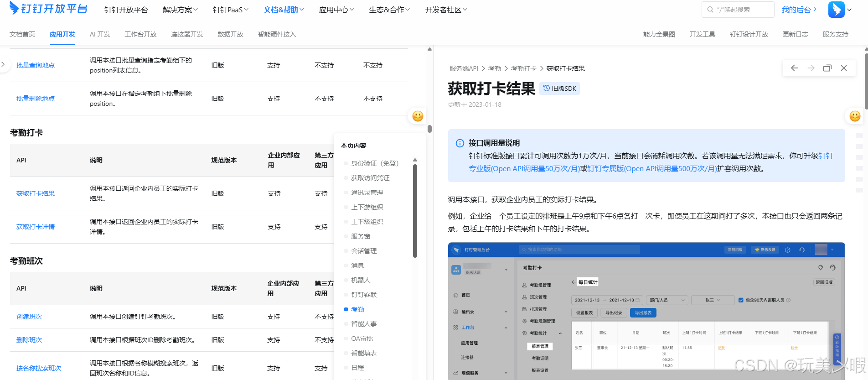
Task: Open the 批量查询地点 API link
Action: 36,65
